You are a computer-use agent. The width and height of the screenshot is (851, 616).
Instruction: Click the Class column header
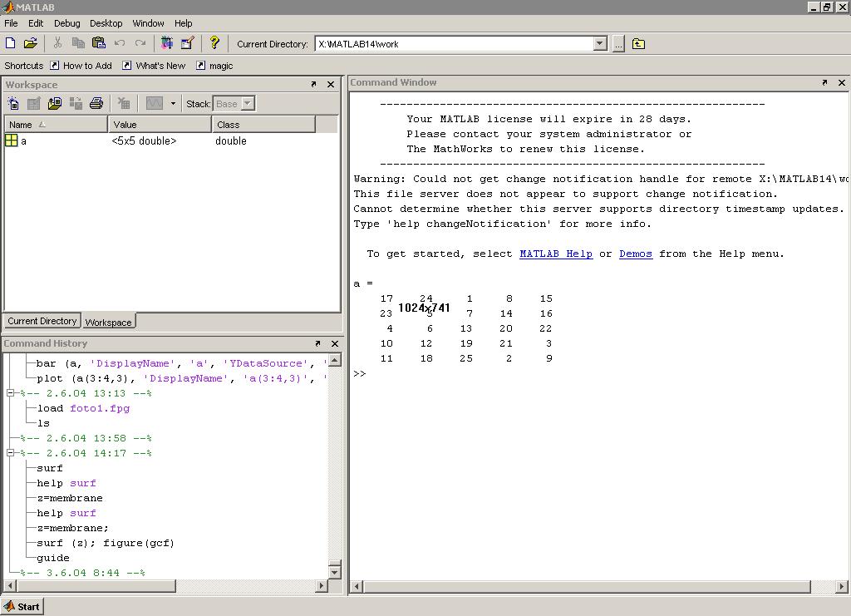(x=263, y=125)
